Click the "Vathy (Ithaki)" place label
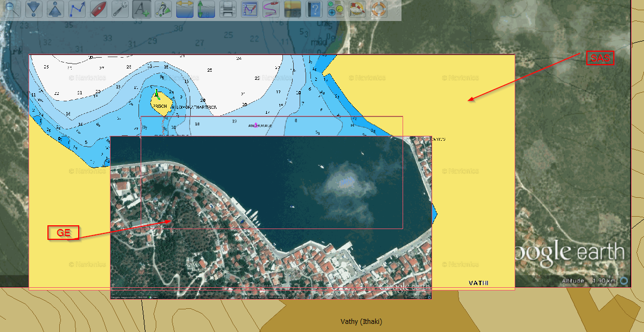Screen dimensions: 644x332 (362, 322)
